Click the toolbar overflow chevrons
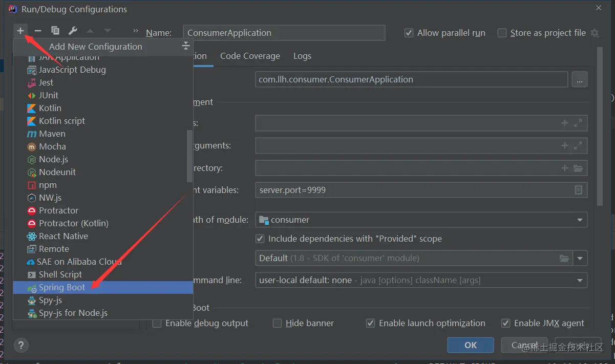 (136, 31)
